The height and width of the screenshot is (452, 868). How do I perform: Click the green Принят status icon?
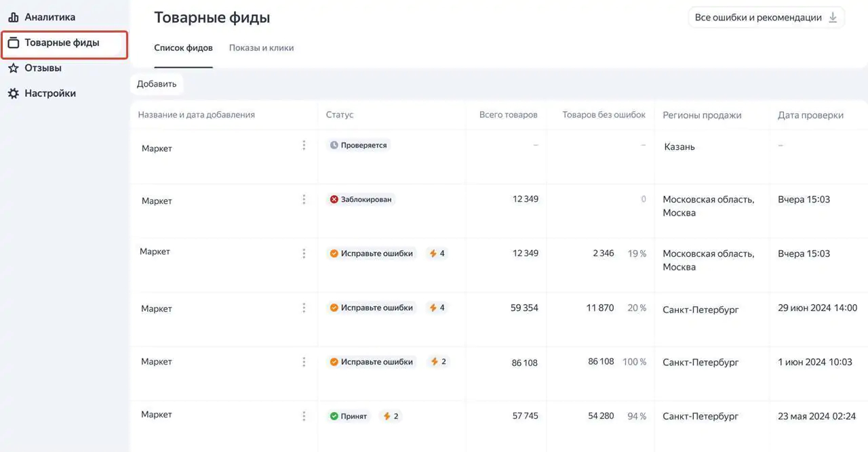click(x=334, y=416)
